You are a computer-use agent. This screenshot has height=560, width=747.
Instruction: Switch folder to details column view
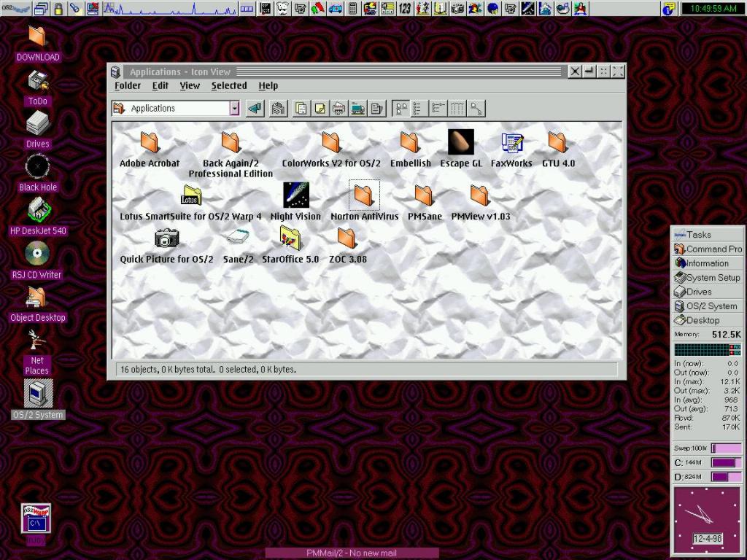[x=457, y=109]
